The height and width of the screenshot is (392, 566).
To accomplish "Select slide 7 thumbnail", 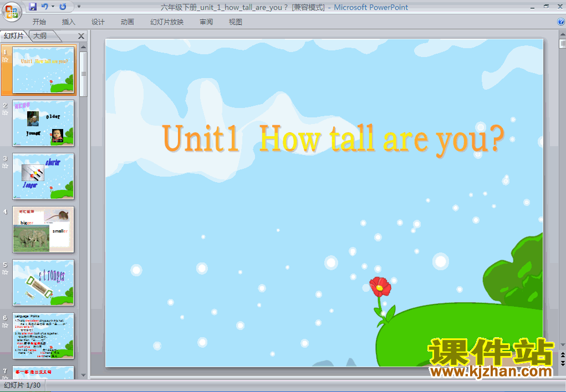I will tap(43, 373).
